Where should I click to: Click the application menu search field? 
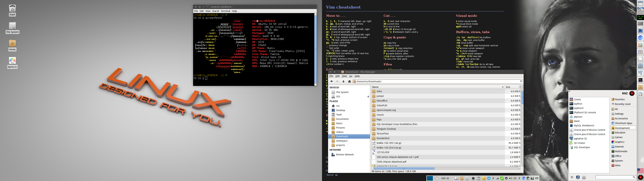coord(614,177)
